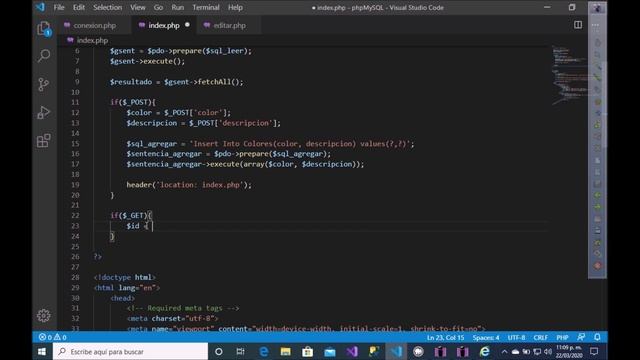This screenshot has width=640, height=360.
Task: Open the Edit menu
Action: click(79, 7)
